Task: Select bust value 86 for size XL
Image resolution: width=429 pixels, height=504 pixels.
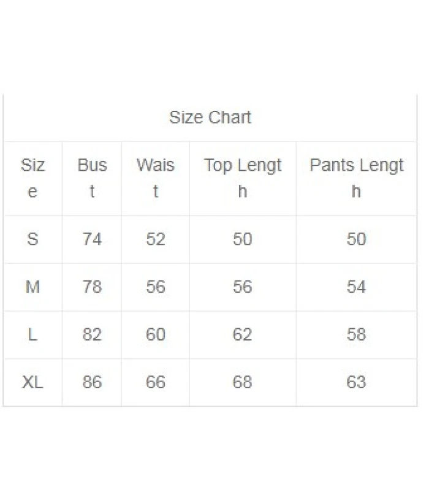Action: point(92,382)
